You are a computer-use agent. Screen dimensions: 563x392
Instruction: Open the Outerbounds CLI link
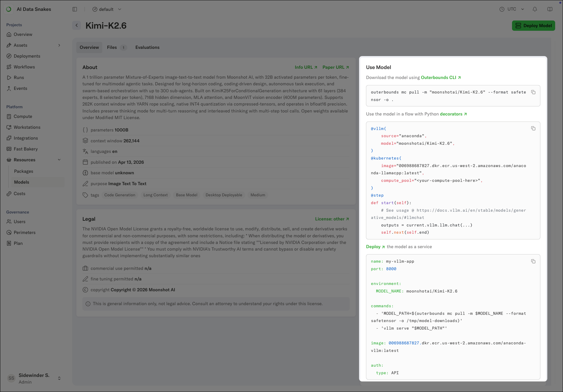[x=441, y=77]
